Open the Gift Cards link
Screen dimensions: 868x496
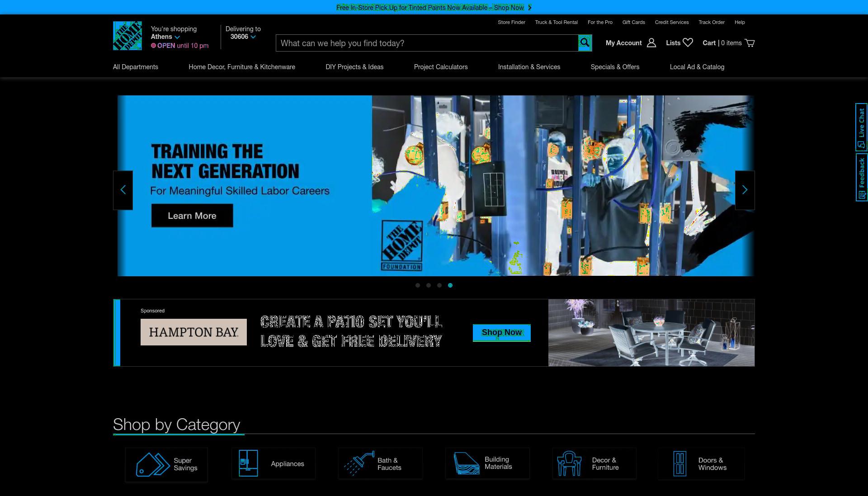click(x=633, y=22)
